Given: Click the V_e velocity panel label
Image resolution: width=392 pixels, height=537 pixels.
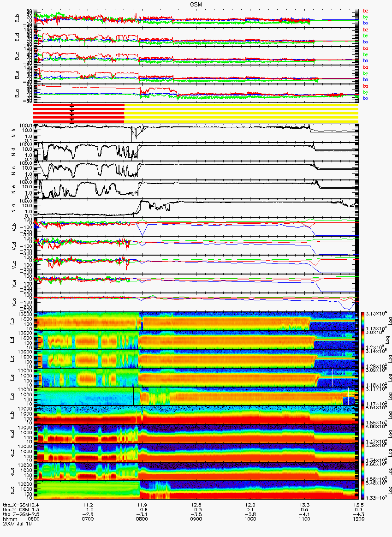Looking at the screenshot, I should tap(14, 284).
